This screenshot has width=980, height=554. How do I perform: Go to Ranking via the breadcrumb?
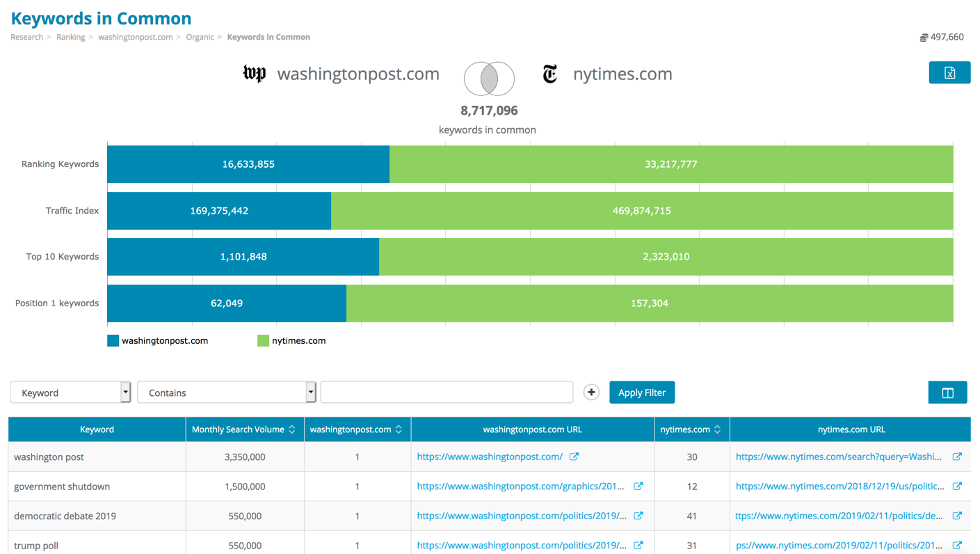(x=70, y=37)
